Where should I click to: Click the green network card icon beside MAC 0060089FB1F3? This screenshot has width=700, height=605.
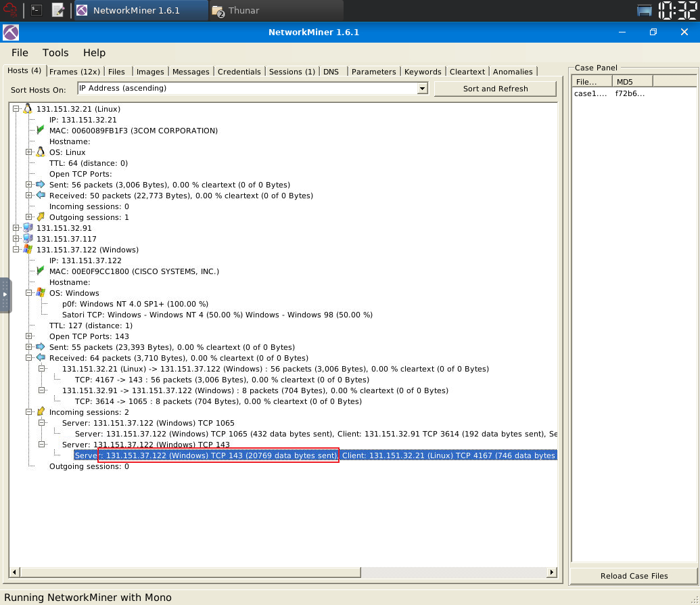(x=40, y=130)
